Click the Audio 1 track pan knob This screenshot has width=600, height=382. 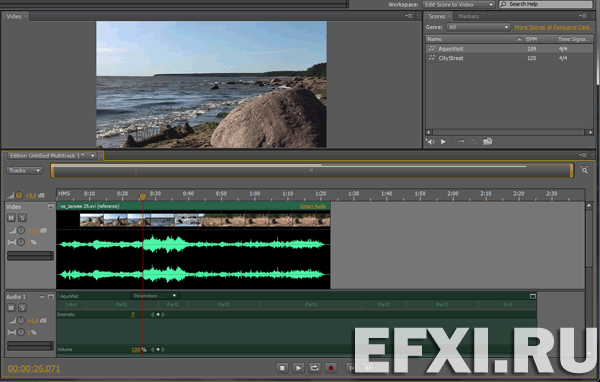pos(21,332)
